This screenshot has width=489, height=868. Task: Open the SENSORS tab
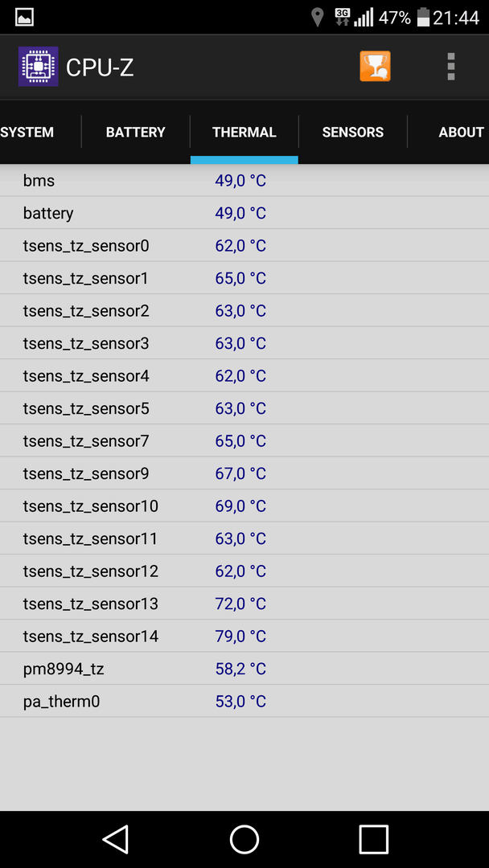353,133
